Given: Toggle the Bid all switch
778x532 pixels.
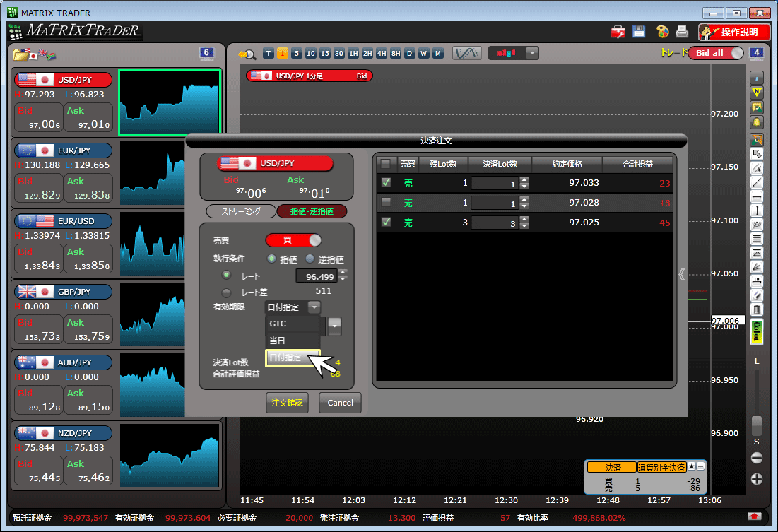Looking at the screenshot, I should click(716, 52).
